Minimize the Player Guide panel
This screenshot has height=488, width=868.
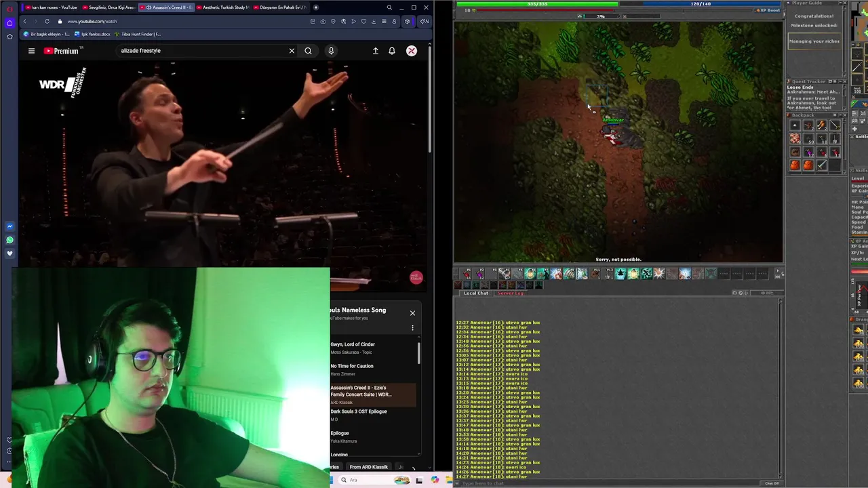[x=840, y=3]
